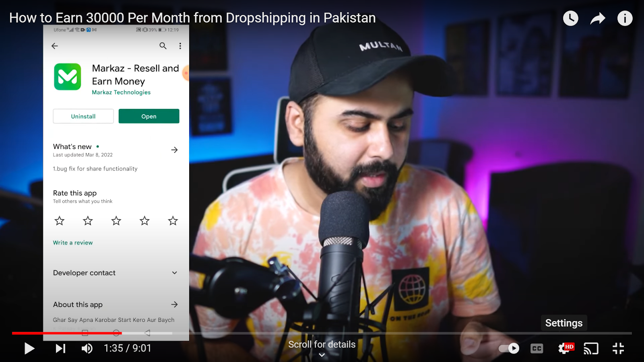Click the Watch Later clock icon
This screenshot has width=644, height=362.
pyautogui.click(x=570, y=18)
